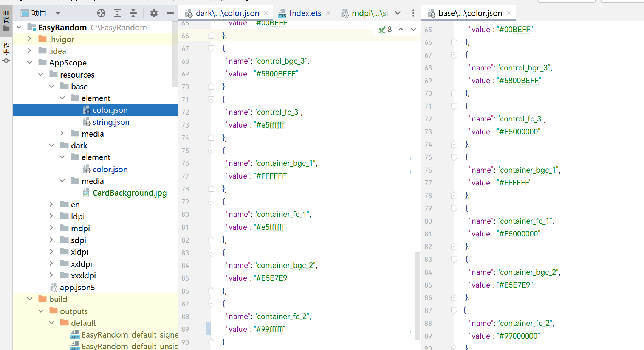This screenshot has width=644, height=350.
Task: Expand the mdpi folder
Action: point(51,228)
